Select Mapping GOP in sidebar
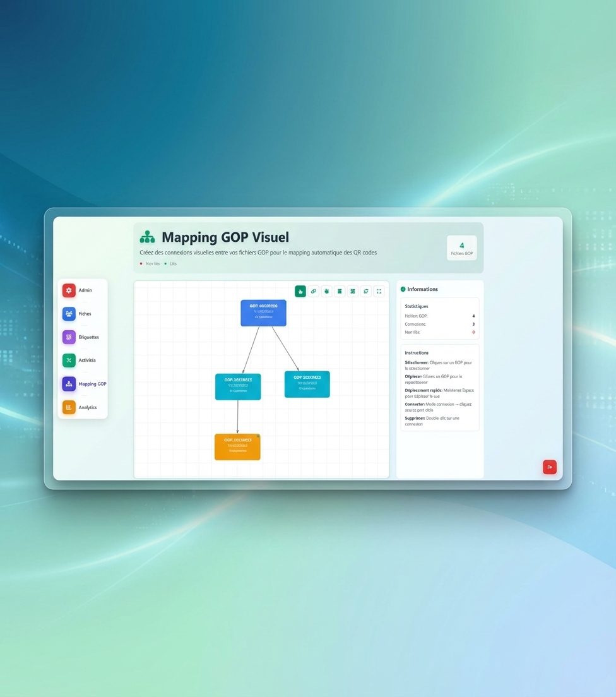This screenshot has width=616, height=697. 83,384
